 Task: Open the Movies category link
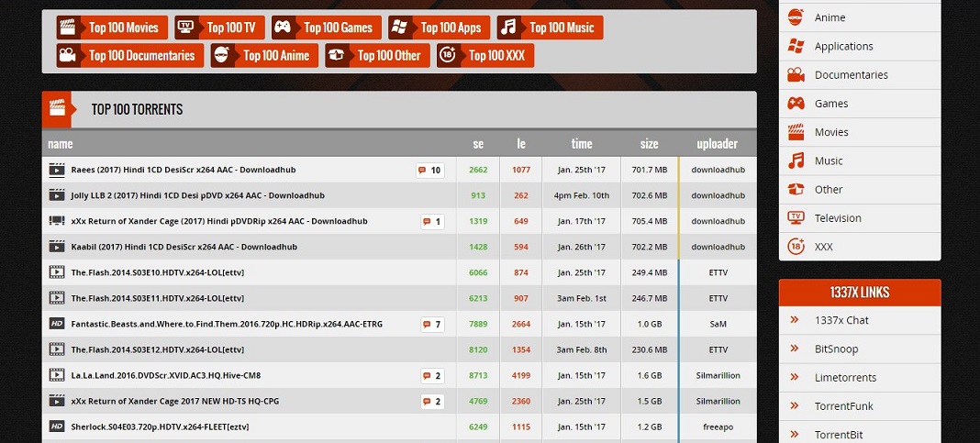(831, 132)
